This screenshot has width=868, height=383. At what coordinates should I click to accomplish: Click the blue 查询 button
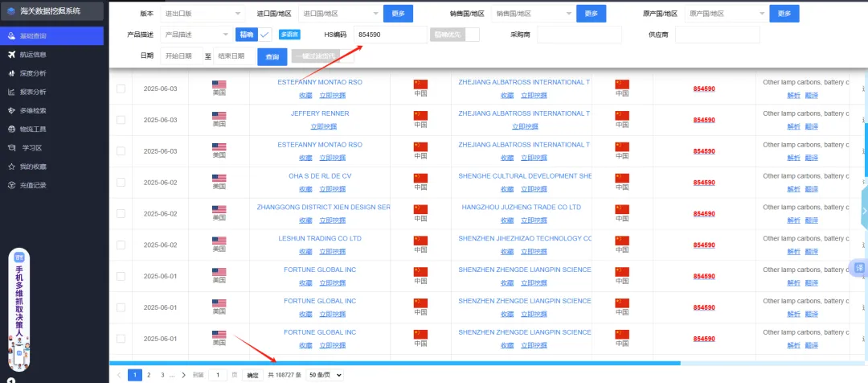[272, 56]
